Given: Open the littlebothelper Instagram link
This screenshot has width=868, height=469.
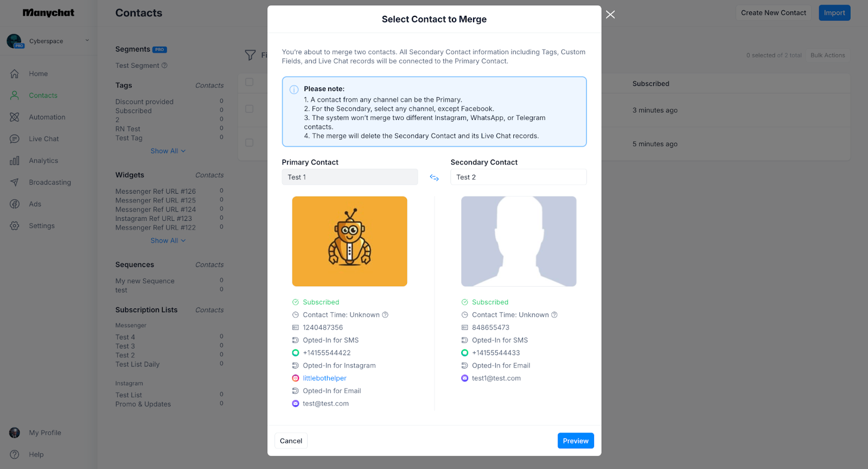Looking at the screenshot, I should [324, 378].
